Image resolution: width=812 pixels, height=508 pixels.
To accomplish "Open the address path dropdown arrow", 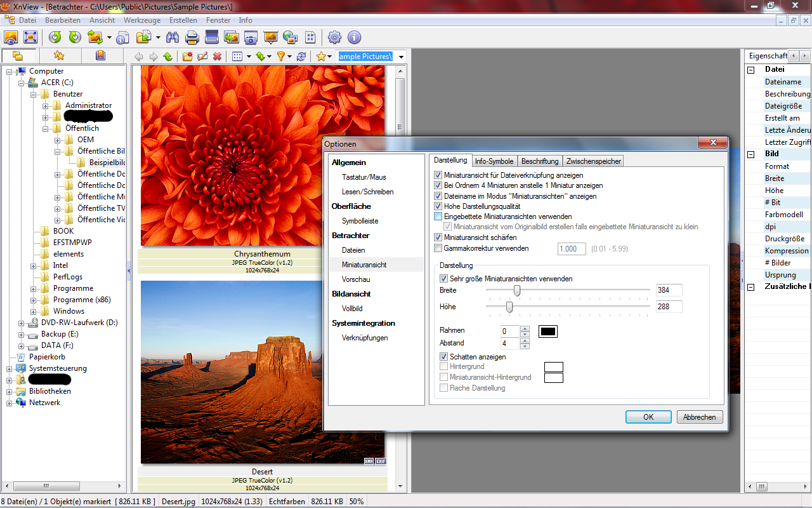I will tap(401, 57).
